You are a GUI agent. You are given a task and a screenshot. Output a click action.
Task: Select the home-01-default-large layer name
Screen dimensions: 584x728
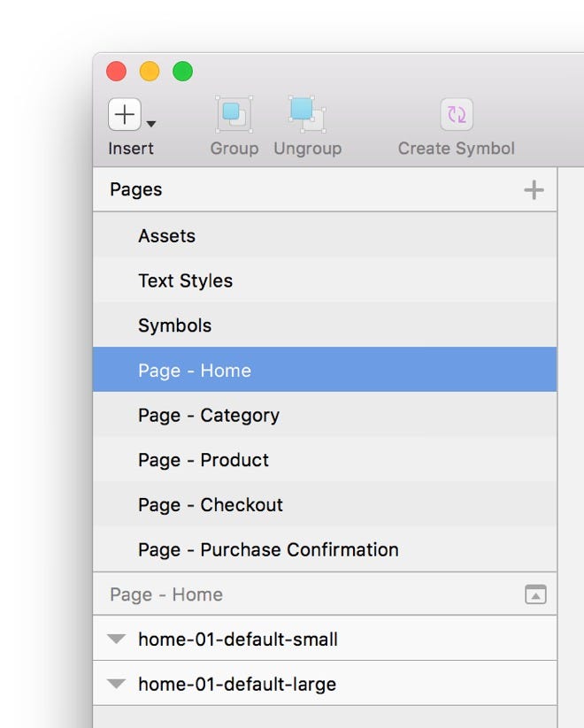pyautogui.click(x=237, y=684)
